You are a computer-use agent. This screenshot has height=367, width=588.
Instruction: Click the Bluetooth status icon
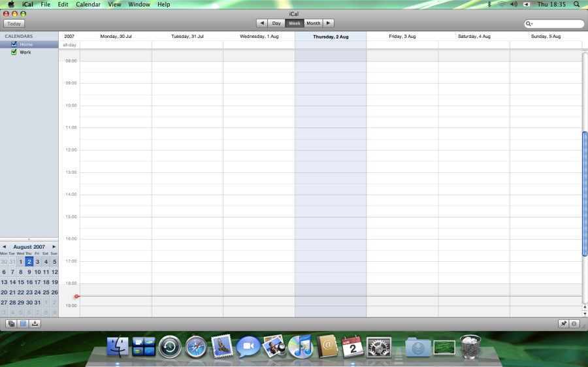click(x=489, y=4)
